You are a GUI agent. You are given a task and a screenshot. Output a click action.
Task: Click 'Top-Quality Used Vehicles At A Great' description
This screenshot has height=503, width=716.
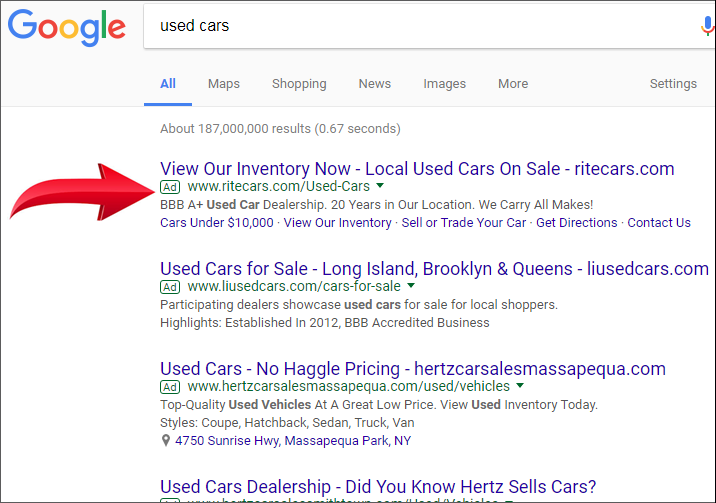coord(379,405)
